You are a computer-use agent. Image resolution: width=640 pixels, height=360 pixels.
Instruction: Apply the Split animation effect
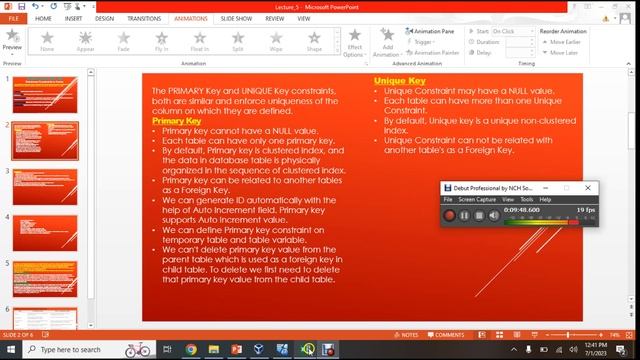(x=238, y=41)
